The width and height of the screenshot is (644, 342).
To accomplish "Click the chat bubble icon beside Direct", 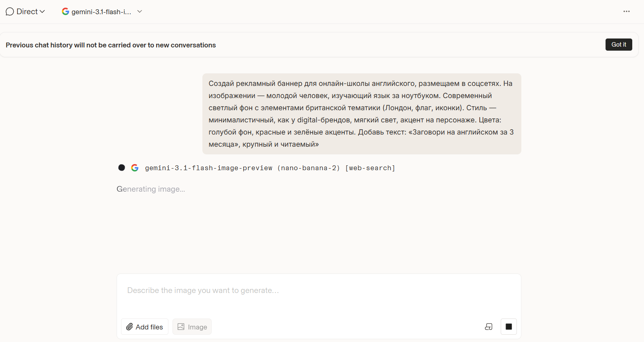I will 10,12.
